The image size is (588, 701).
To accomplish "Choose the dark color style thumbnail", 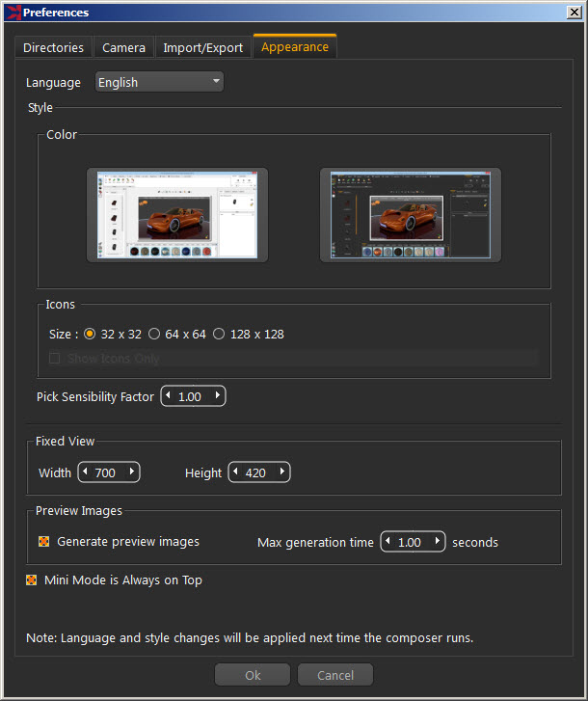I will pyautogui.click(x=411, y=215).
